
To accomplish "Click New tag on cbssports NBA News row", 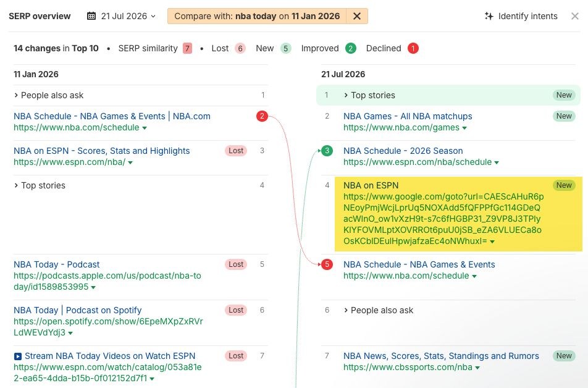I will 564,356.
